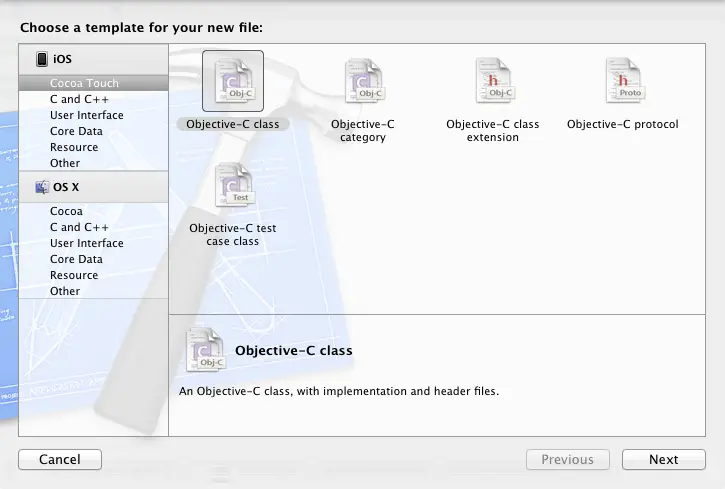Pick the Objective-C class extension icon

point(492,81)
